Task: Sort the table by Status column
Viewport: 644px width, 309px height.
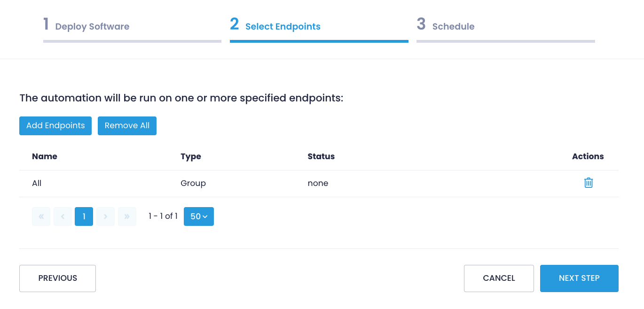Action: (321, 156)
